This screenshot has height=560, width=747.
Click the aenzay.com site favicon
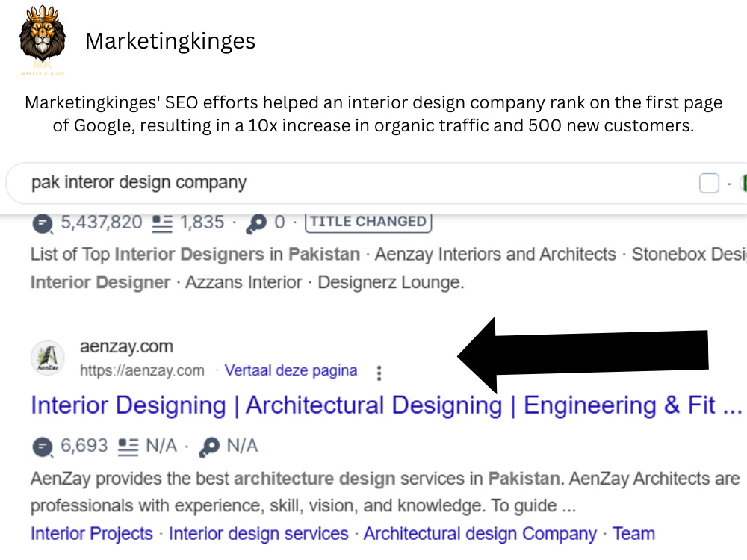pos(48,358)
